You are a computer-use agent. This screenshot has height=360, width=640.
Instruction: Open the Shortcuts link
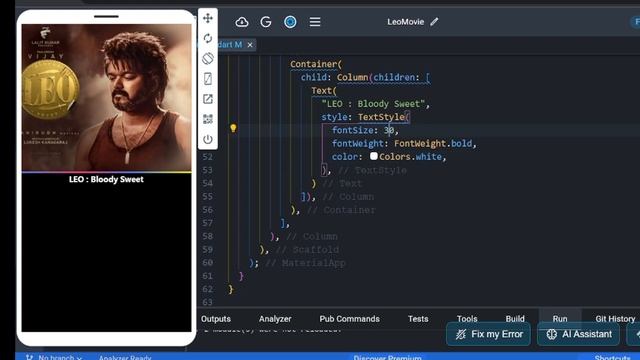point(612,357)
